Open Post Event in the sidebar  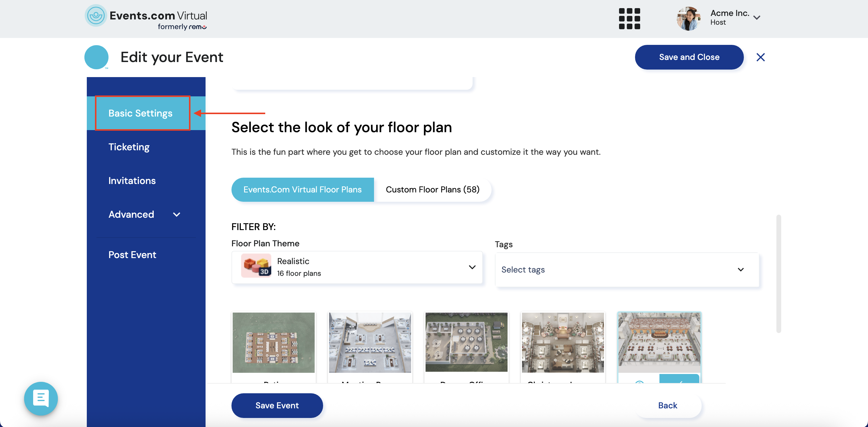coord(132,255)
